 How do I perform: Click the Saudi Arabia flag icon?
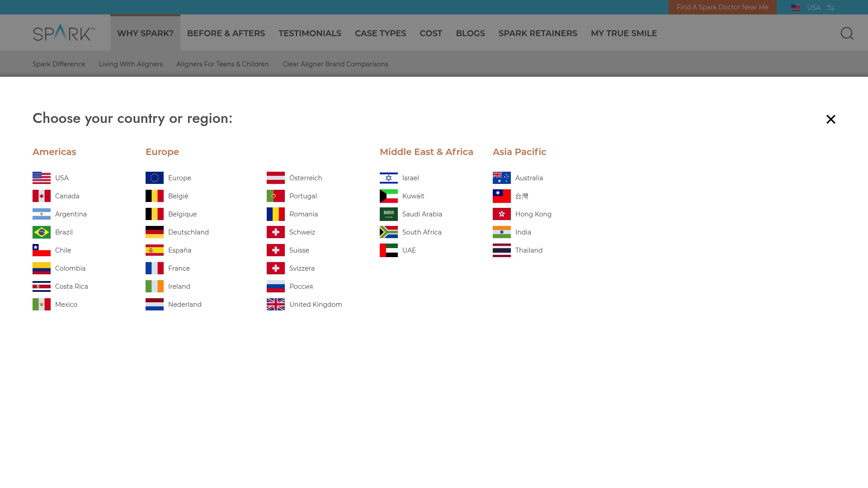click(389, 214)
